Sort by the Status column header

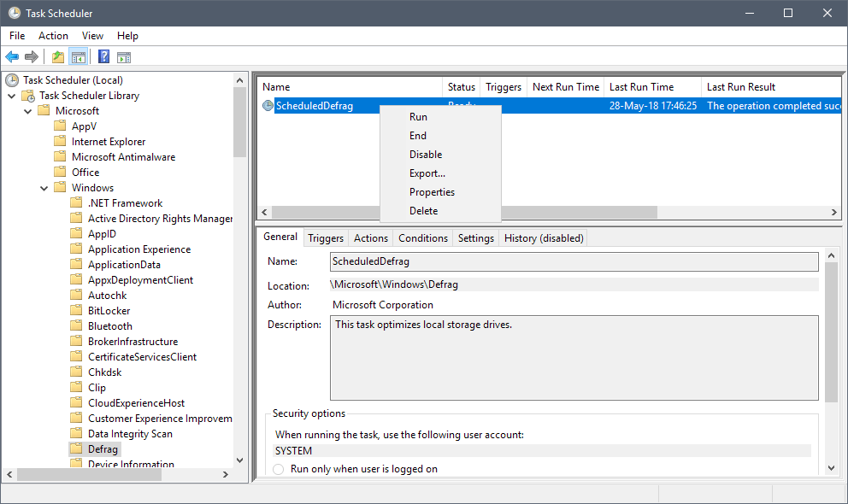click(x=461, y=87)
